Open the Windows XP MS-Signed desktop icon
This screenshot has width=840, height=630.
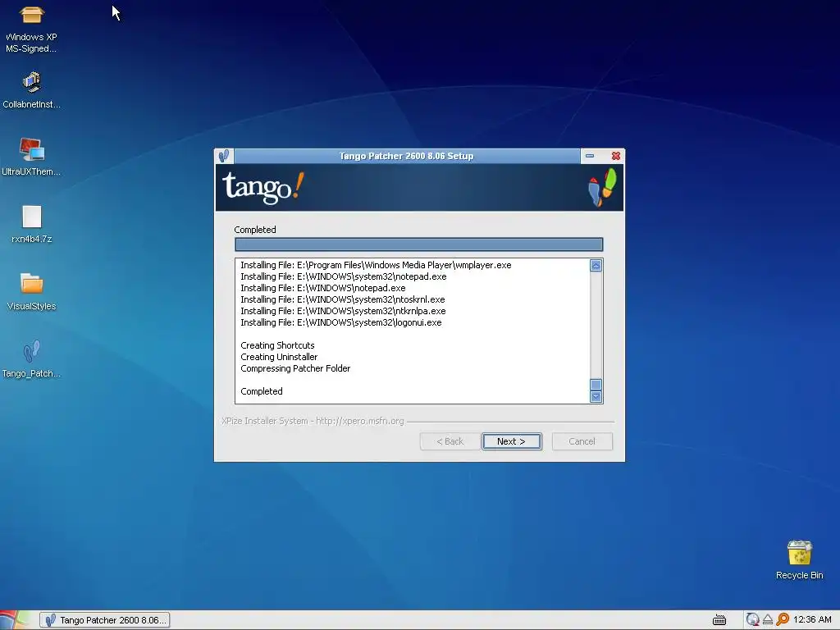31,28
